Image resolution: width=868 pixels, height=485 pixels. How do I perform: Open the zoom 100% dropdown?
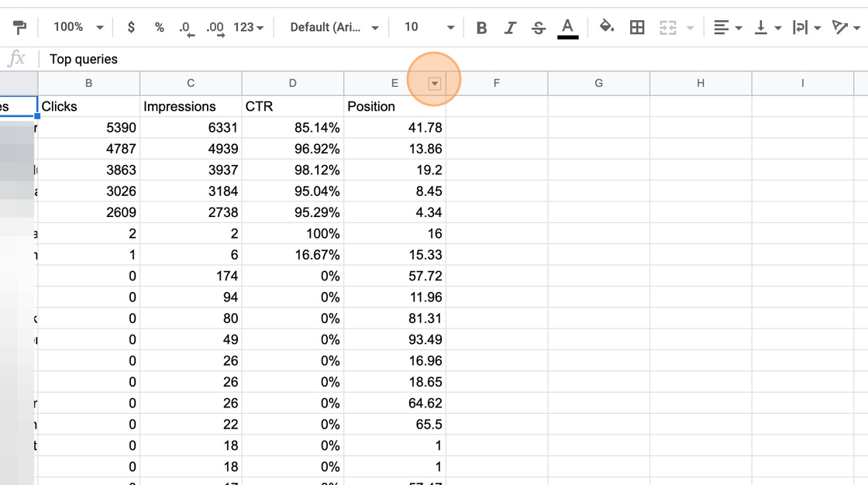click(x=78, y=27)
